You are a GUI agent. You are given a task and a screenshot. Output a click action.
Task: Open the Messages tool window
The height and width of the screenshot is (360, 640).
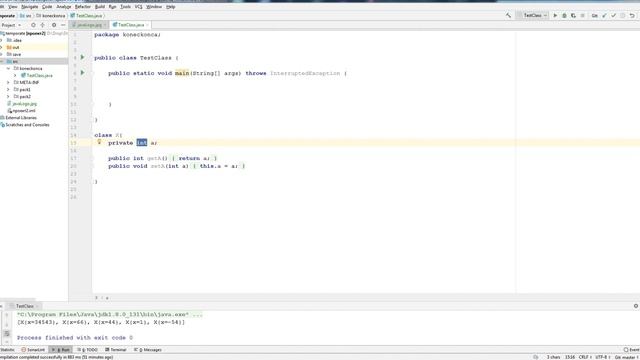(148, 350)
